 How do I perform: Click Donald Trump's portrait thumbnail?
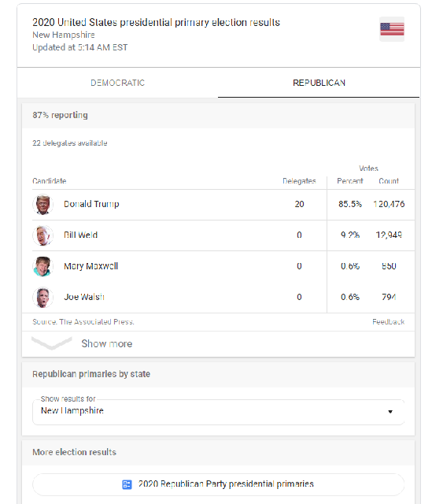coord(42,205)
